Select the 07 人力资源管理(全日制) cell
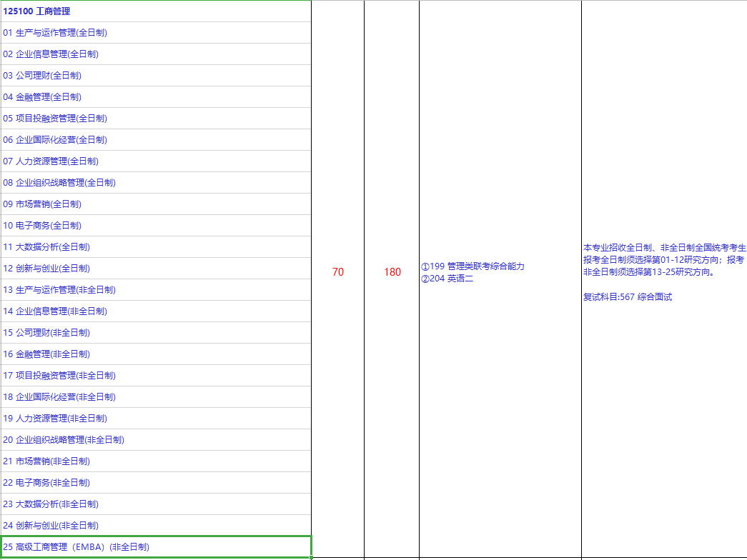This screenshot has width=747, height=560. tap(155, 161)
